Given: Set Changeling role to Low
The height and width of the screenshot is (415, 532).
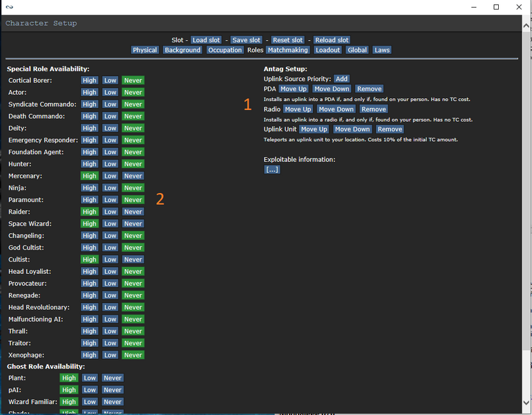Looking at the screenshot, I should [111, 235].
